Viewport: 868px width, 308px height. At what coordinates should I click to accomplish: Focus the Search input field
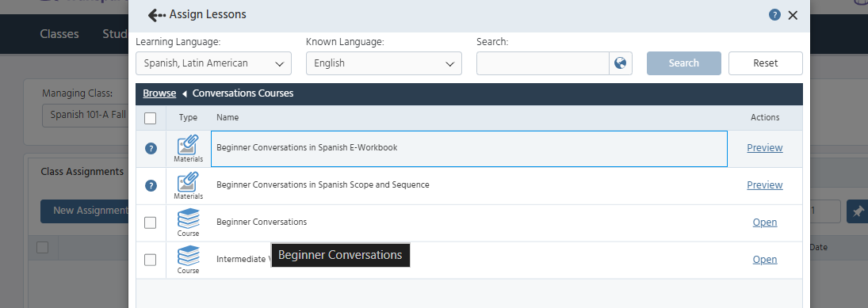(x=542, y=63)
